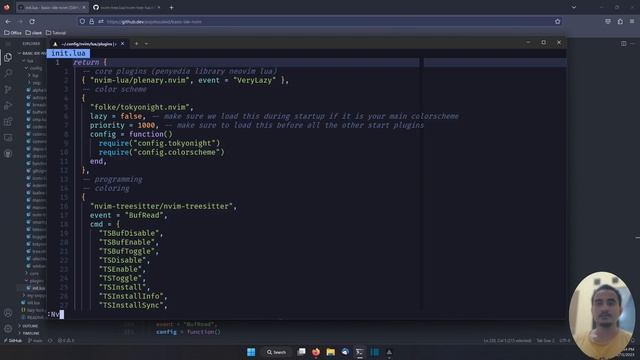Screen dimensions: 640x360
Task: Open Firefox from the taskbar
Action: click(316, 352)
